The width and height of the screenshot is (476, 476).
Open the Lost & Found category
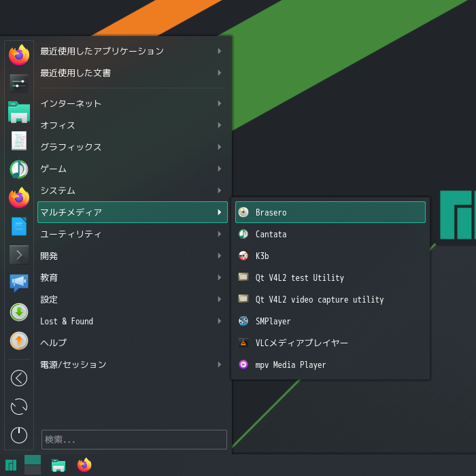coord(133,321)
